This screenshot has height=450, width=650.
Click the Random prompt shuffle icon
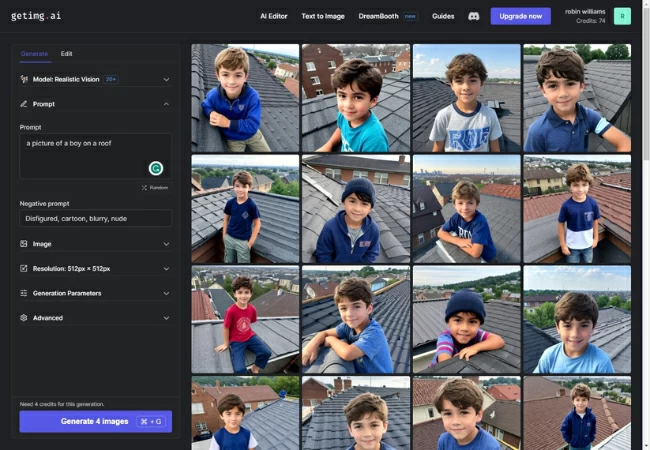point(145,187)
